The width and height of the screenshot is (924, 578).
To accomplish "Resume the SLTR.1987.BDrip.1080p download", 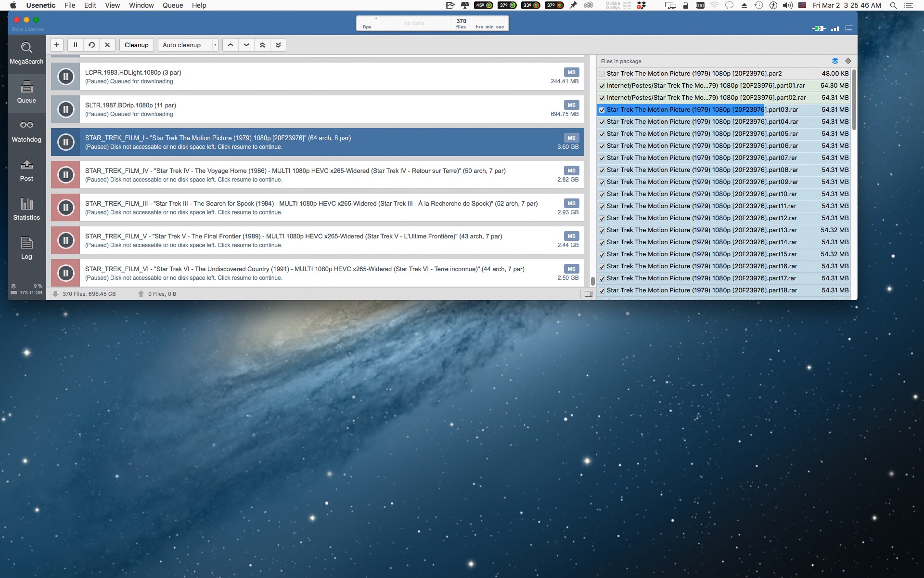I will pos(66,109).
